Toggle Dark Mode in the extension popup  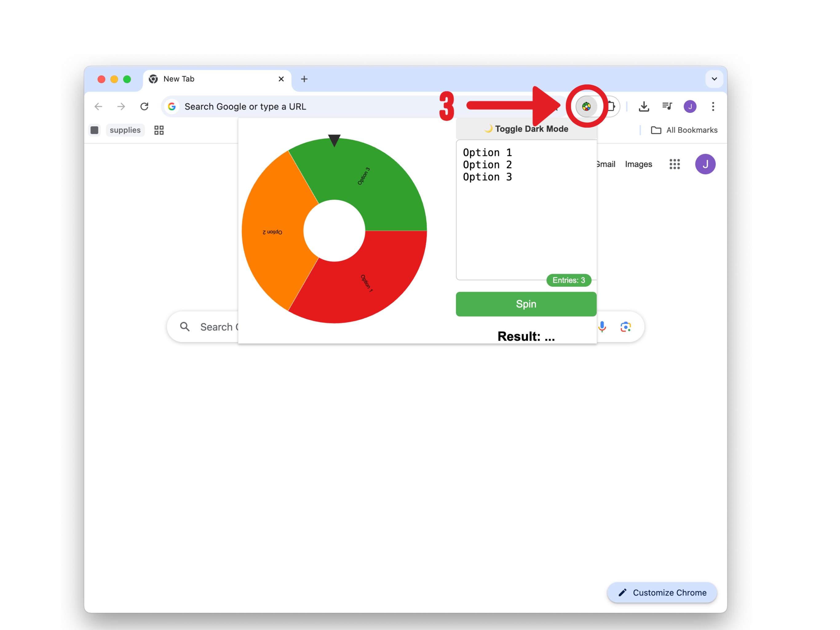pos(526,129)
